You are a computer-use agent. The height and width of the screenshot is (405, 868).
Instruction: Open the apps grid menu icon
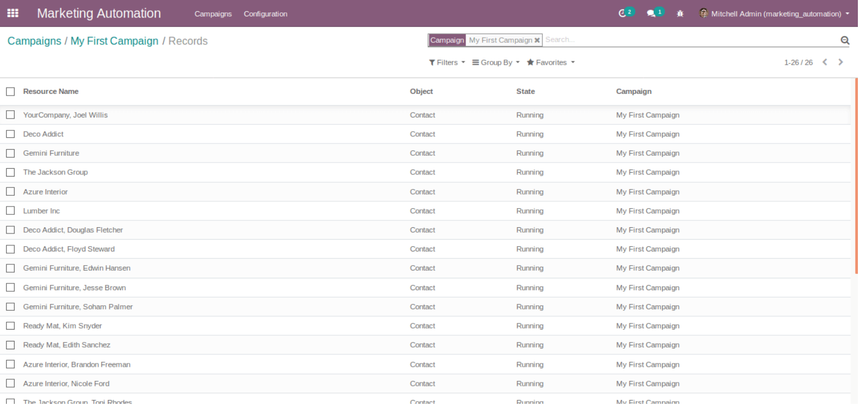click(12, 13)
